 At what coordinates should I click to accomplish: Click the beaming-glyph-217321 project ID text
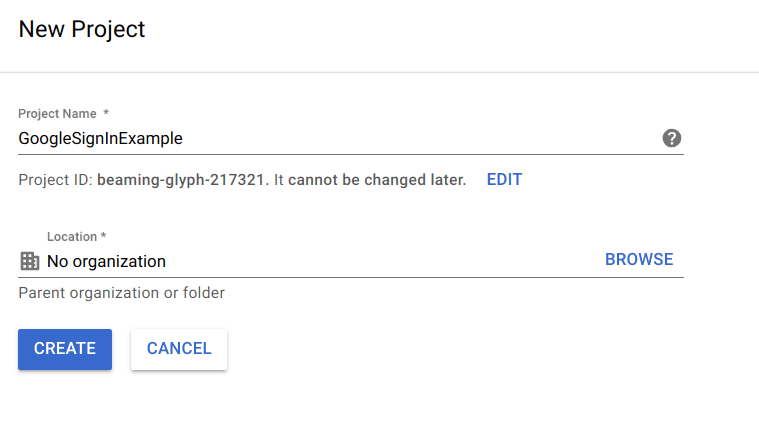pyautogui.click(x=182, y=180)
